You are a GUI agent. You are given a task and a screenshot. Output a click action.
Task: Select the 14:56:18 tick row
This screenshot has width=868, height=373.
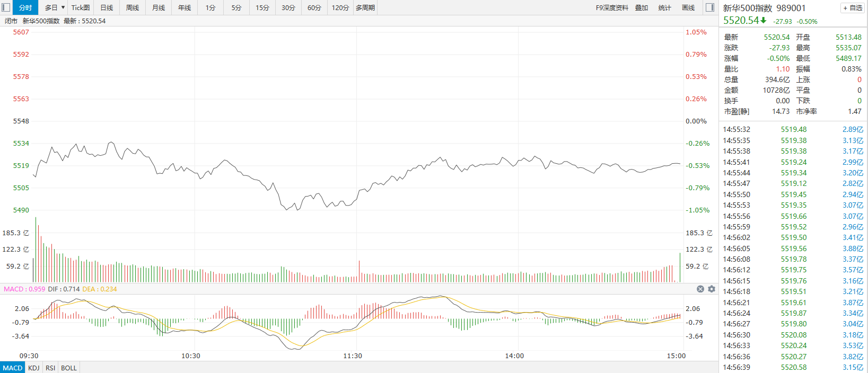(793, 291)
